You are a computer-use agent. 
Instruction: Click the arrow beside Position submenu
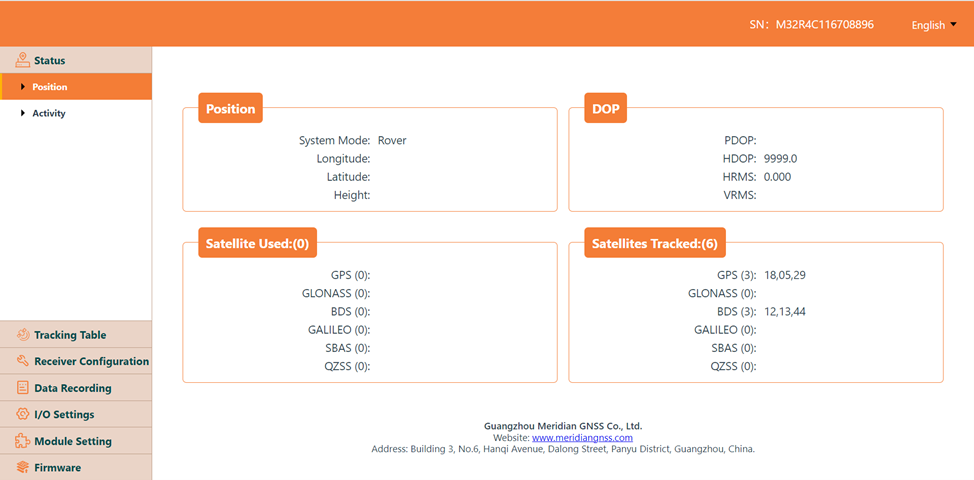coord(23,87)
